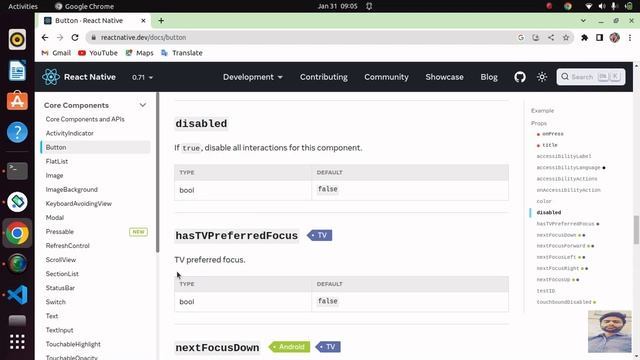Open Ubuntu Software from dock

[17, 101]
